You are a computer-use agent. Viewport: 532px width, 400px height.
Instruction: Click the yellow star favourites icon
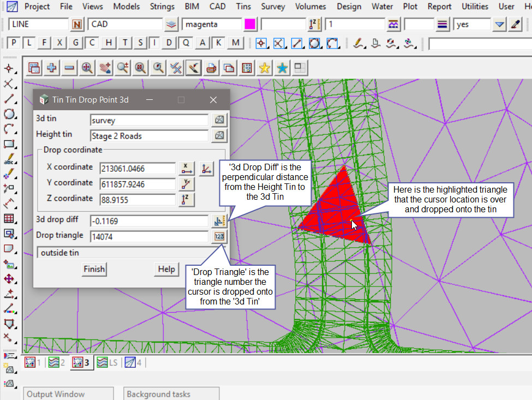[x=264, y=68]
